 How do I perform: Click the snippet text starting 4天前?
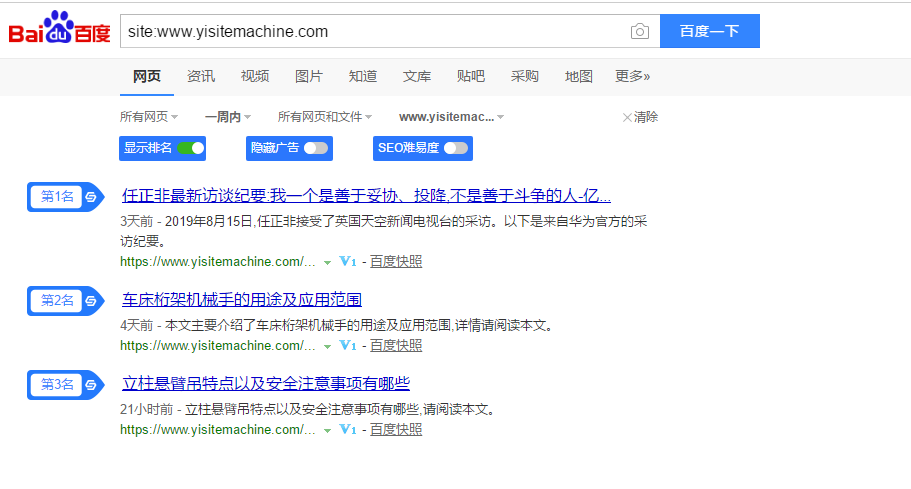click(x=338, y=325)
